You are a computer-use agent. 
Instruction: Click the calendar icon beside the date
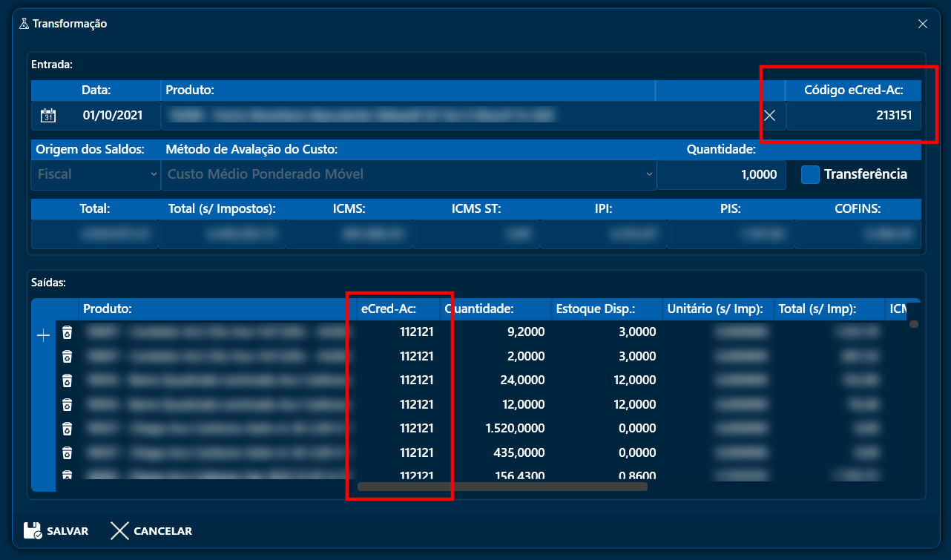47,116
